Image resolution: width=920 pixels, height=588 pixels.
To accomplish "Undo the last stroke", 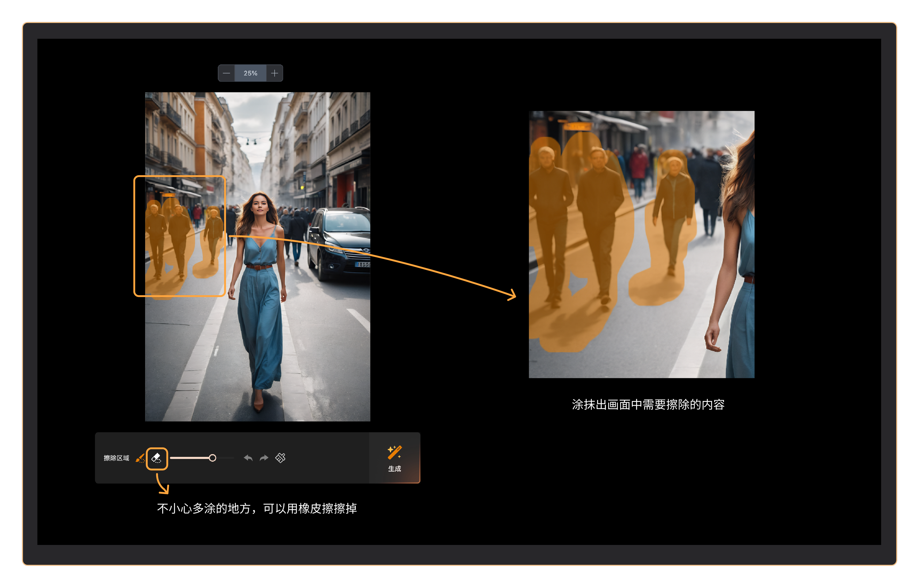I will (248, 458).
